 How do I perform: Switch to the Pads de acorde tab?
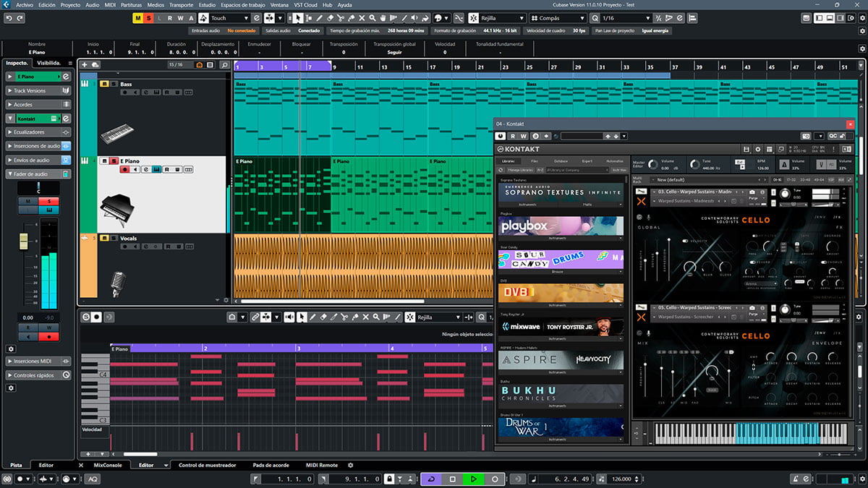[x=271, y=465]
